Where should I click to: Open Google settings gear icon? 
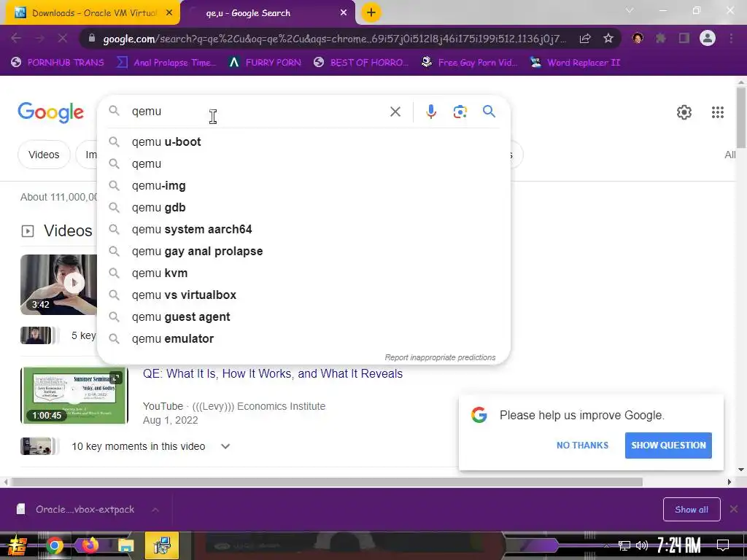684,112
